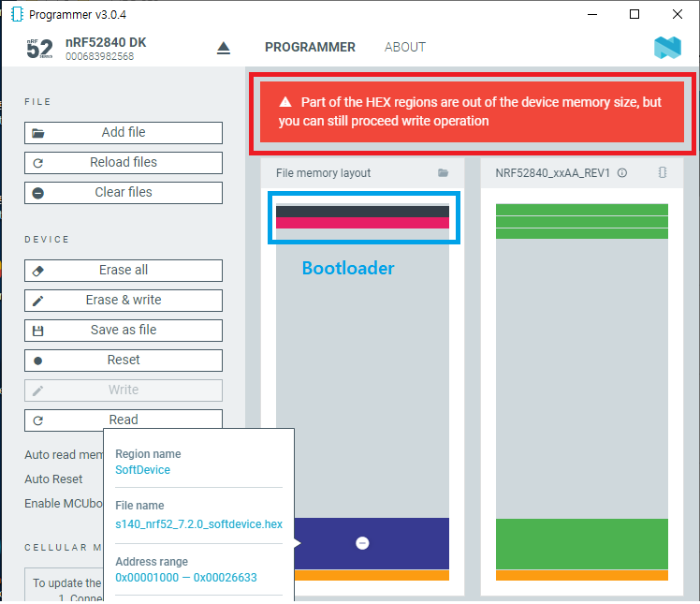
Task: Close the Programmer window
Action: 677,14
